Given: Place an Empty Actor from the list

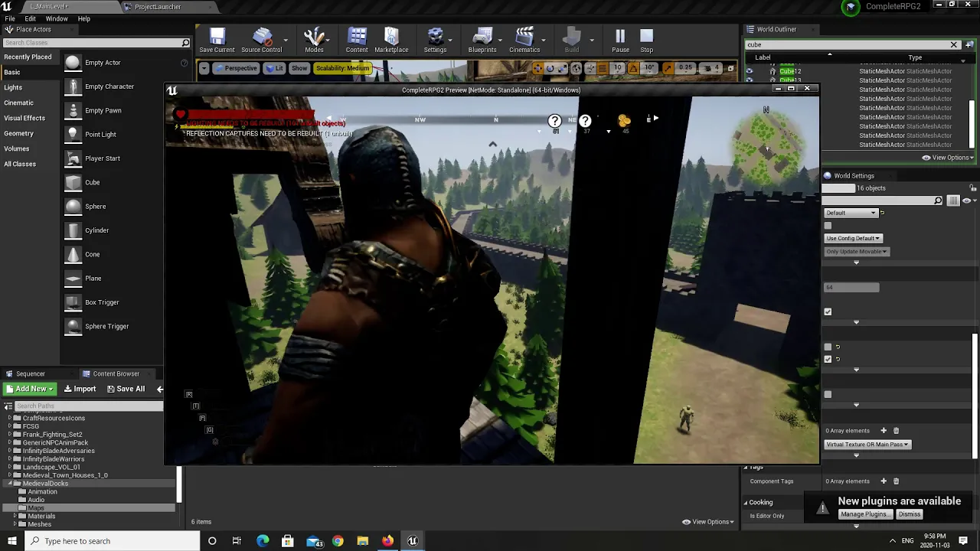Looking at the screenshot, I should pos(103,63).
